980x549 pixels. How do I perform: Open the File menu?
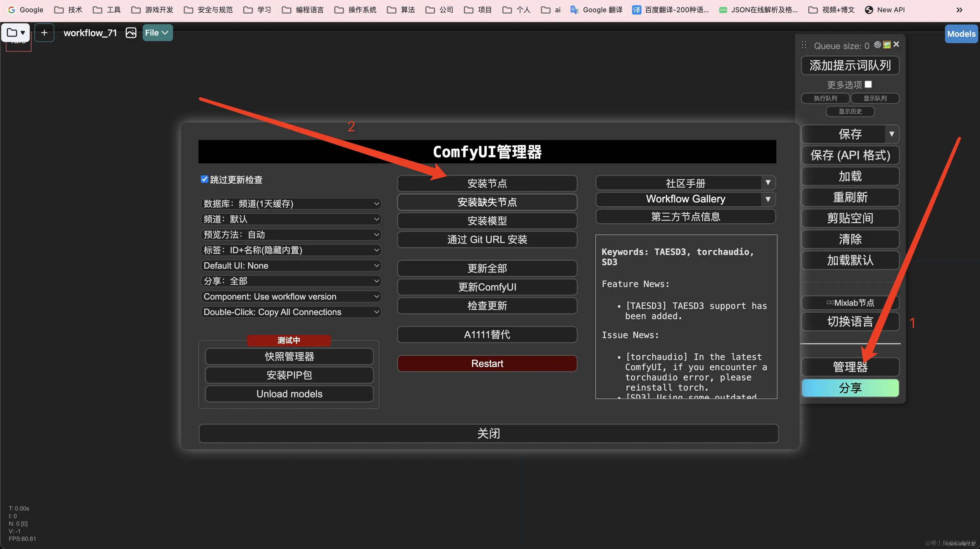tap(157, 32)
